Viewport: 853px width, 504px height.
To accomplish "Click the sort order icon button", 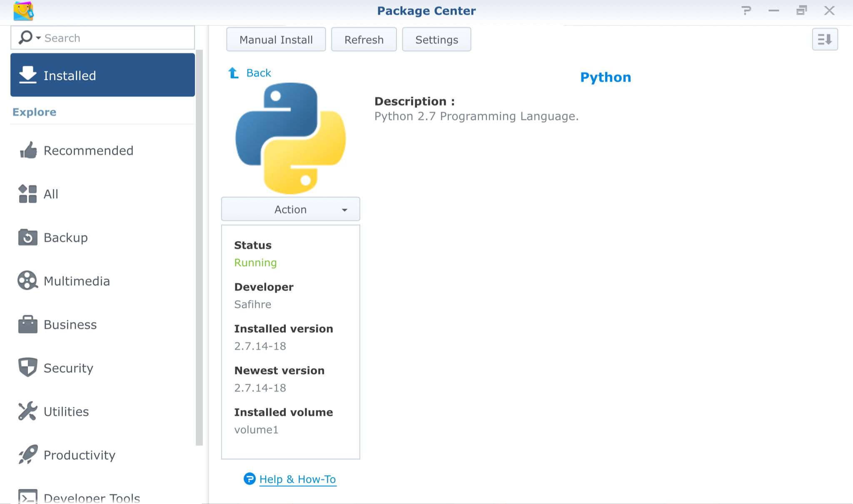I will point(825,40).
